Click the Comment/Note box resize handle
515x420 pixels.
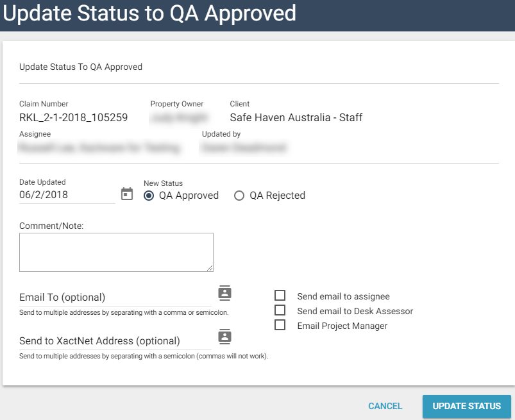209,267
